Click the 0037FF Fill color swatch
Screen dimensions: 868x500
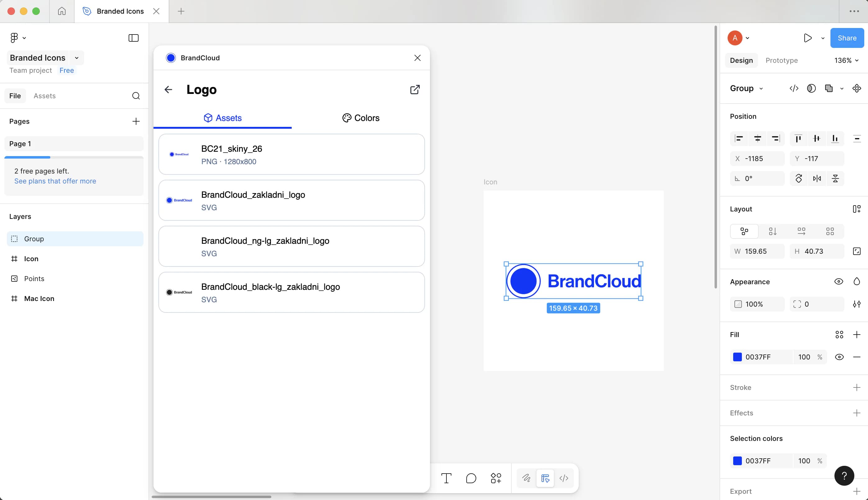click(737, 357)
